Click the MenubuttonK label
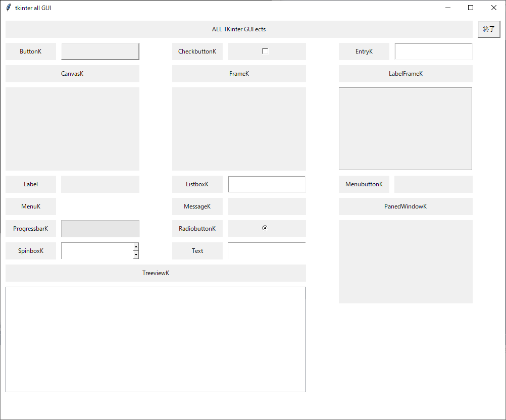The width and height of the screenshot is (506, 420). click(364, 184)
